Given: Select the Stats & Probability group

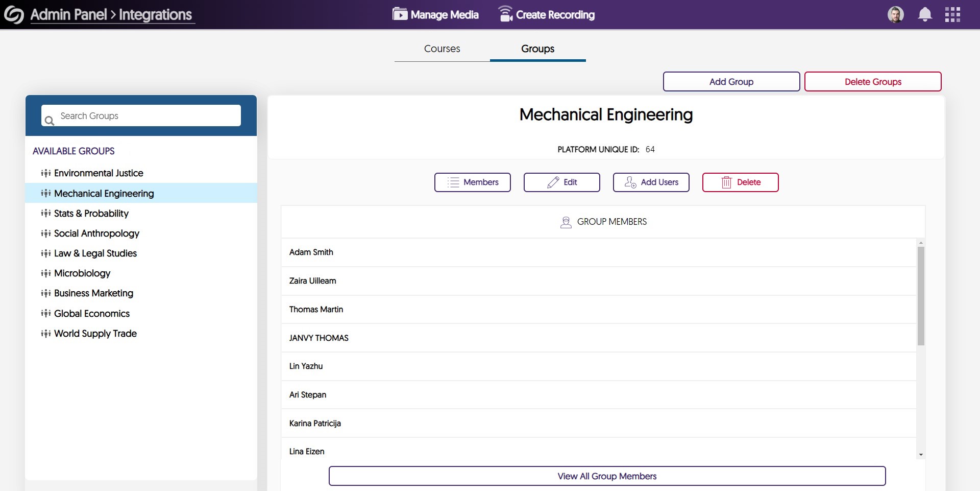Looking at the screenshot, I should 91,214.
